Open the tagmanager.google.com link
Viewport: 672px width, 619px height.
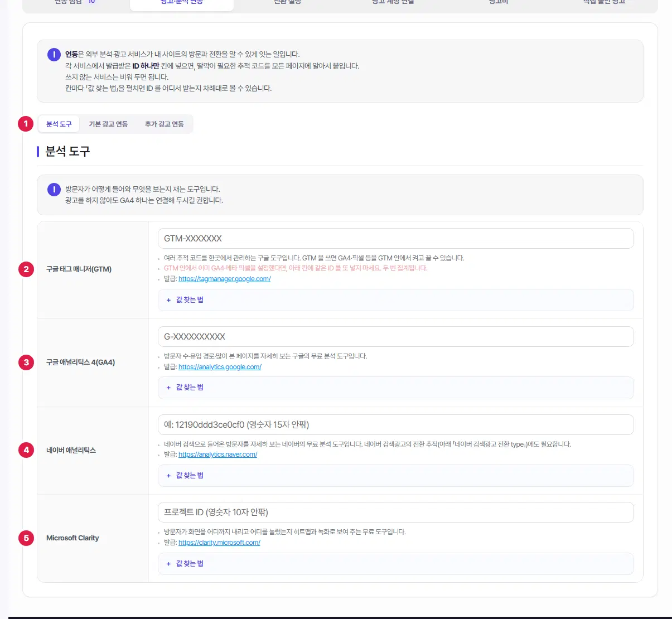click(224, 279)
